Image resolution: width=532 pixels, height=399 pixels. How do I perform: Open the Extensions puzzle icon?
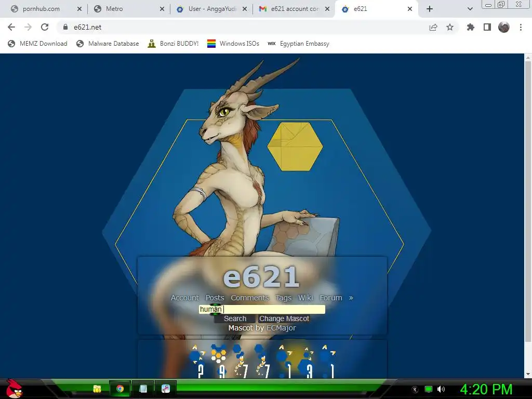[x=471, y=27]
